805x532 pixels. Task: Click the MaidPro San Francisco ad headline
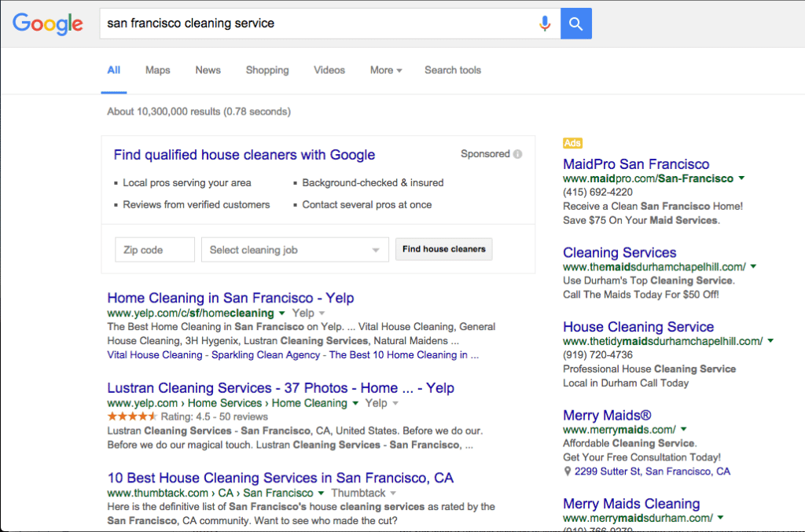tap(636, 164)
